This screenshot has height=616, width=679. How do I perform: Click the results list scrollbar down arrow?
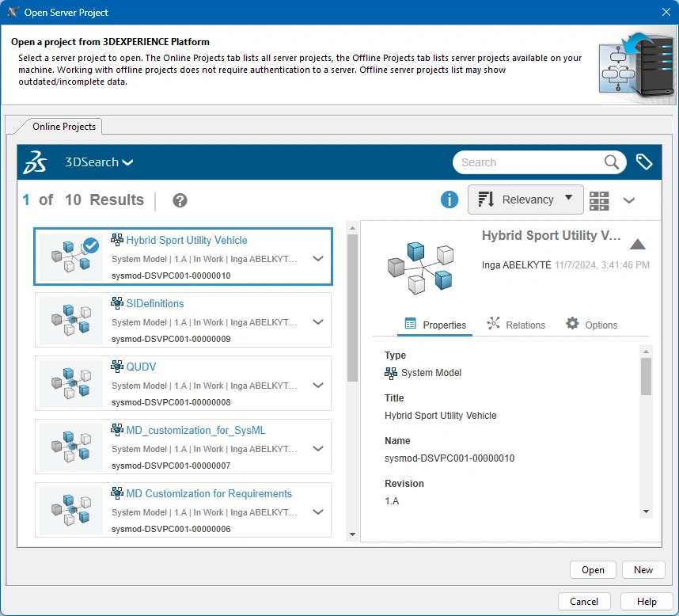pyautogui.click(x=352, y=534)
